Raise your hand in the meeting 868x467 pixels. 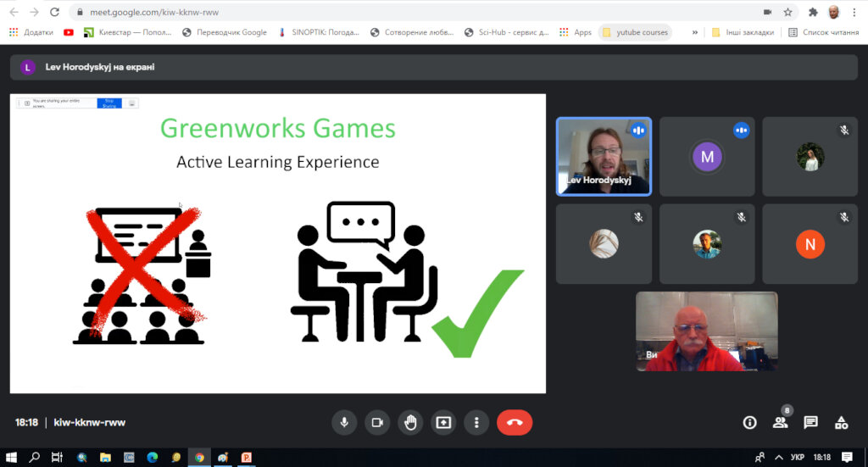click(x=411, y=422)
